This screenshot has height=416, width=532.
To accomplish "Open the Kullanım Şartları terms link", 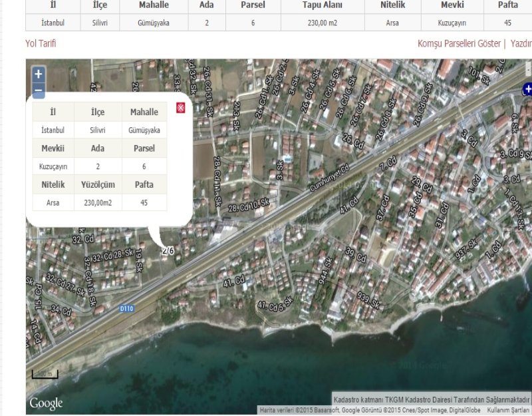I will point(509,410).
